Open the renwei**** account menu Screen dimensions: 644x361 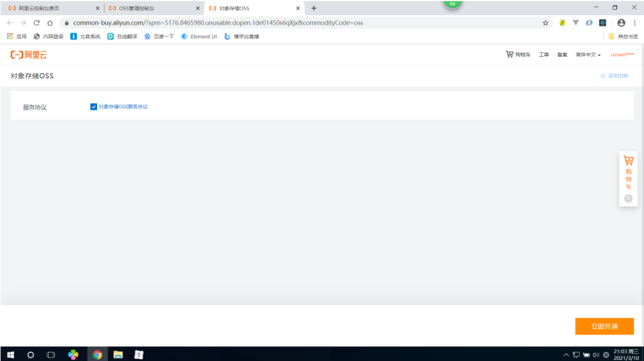click(622, 54)
